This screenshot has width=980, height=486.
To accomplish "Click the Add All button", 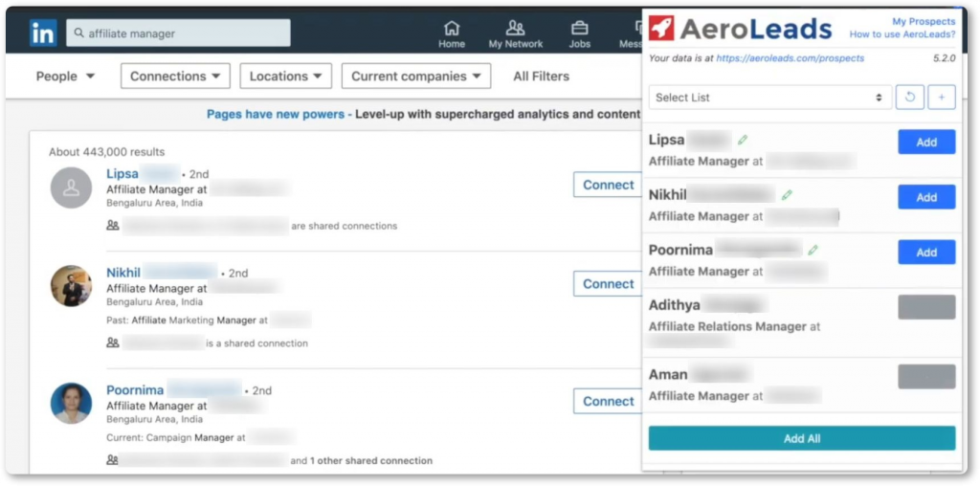I will [x=802, y=438].
